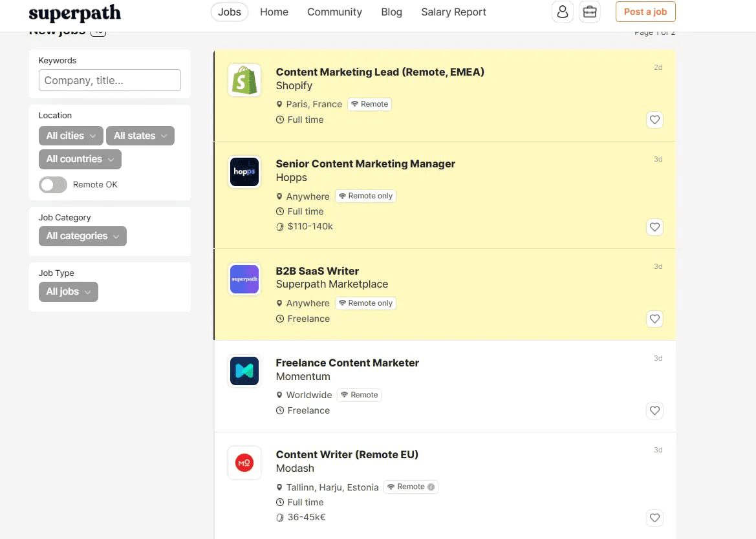Viewport: 756px width, 539px height.
Task: Click the Shopify company logo
Action: (244, 80)
